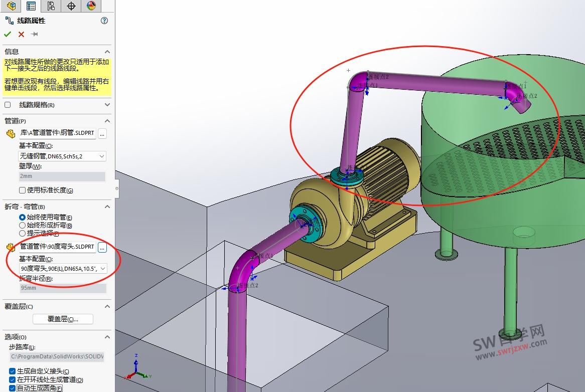585x392 pixels.
Task: Switch to the FeatureManager design tree tab
Action: coord(10,6)
